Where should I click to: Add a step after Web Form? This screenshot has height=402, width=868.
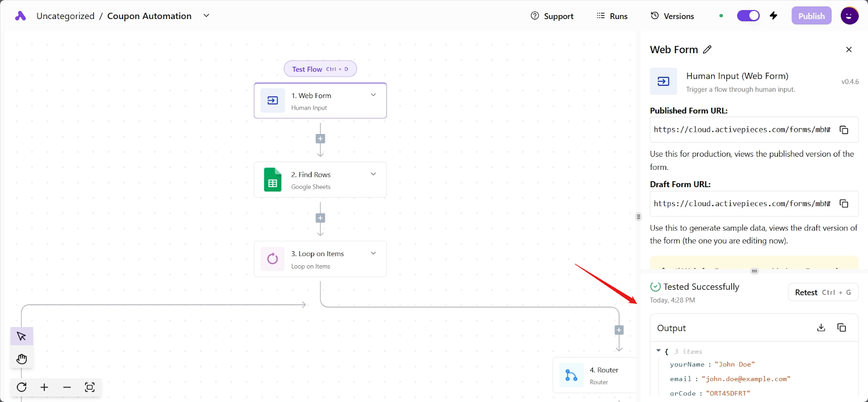point(320,139)
